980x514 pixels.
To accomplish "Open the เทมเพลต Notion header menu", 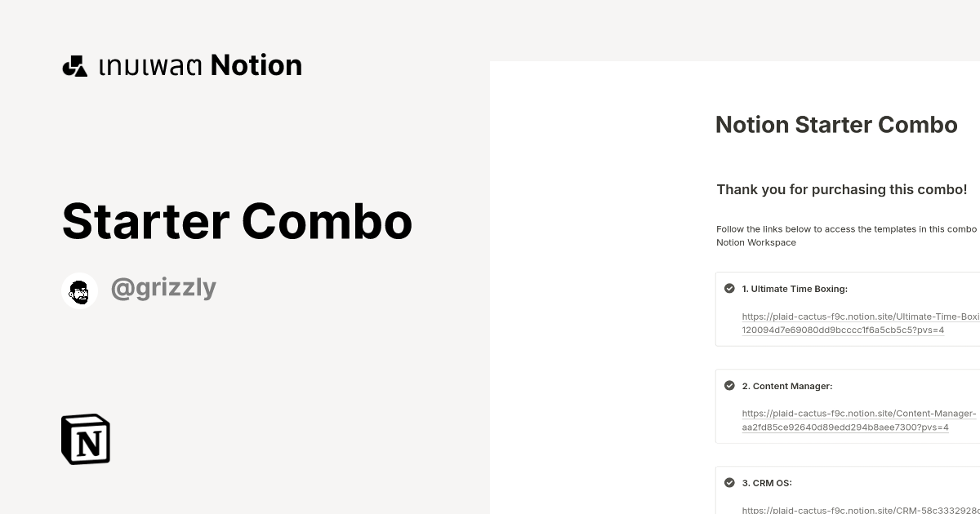I will pyautogui.click(x=181, y=65).
